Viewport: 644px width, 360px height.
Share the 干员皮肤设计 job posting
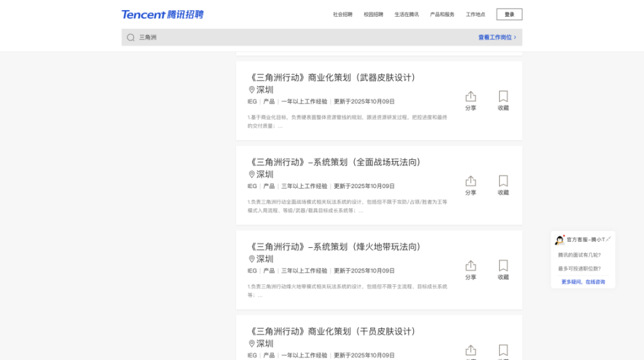pos(471,352)
